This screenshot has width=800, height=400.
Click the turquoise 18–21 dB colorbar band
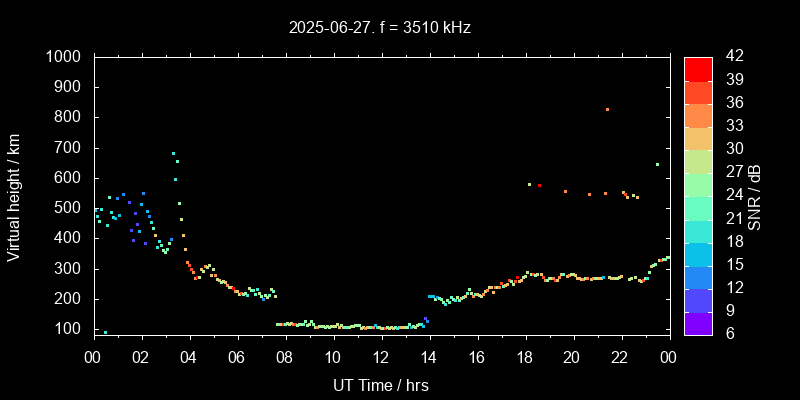point(698,230)
